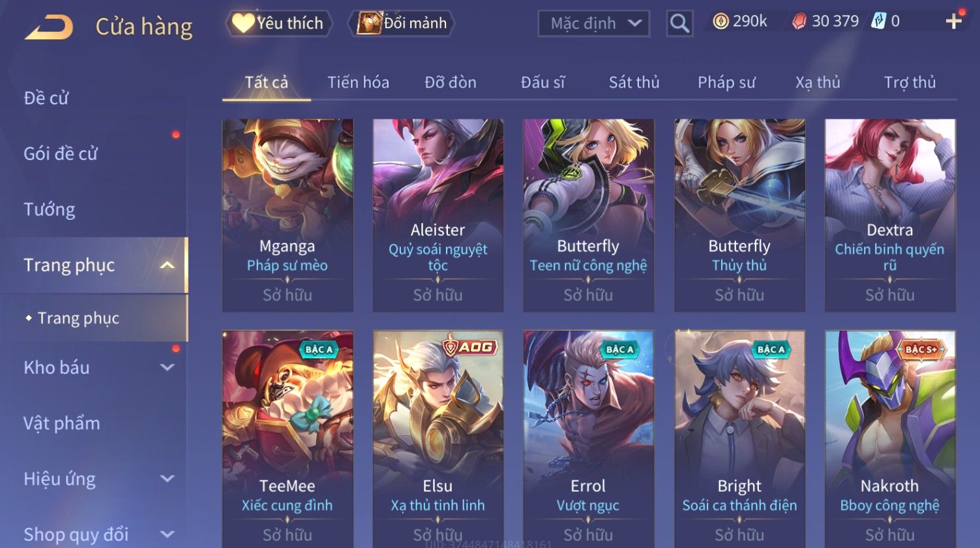Switch to the Sát thủ tab
This screenshot has width=980, height=548.
click(634, 82)
